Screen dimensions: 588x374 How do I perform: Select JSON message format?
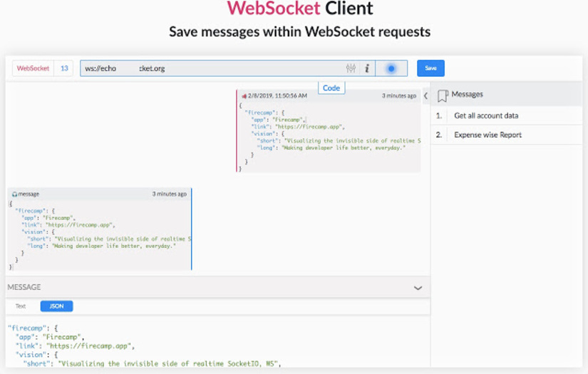[x=56, y=306]
